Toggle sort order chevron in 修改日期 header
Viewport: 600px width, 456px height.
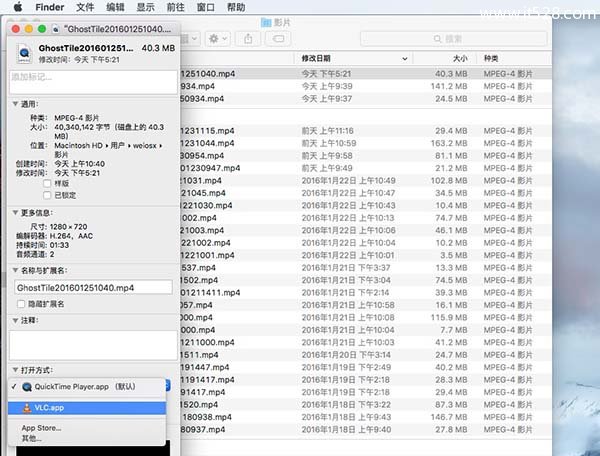pos(404,59)
